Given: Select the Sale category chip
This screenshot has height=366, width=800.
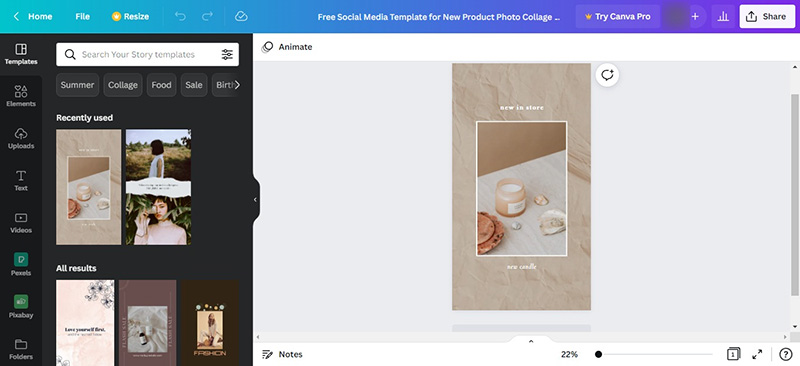Looking at the screenshot, I should click(x=194, y=85).
